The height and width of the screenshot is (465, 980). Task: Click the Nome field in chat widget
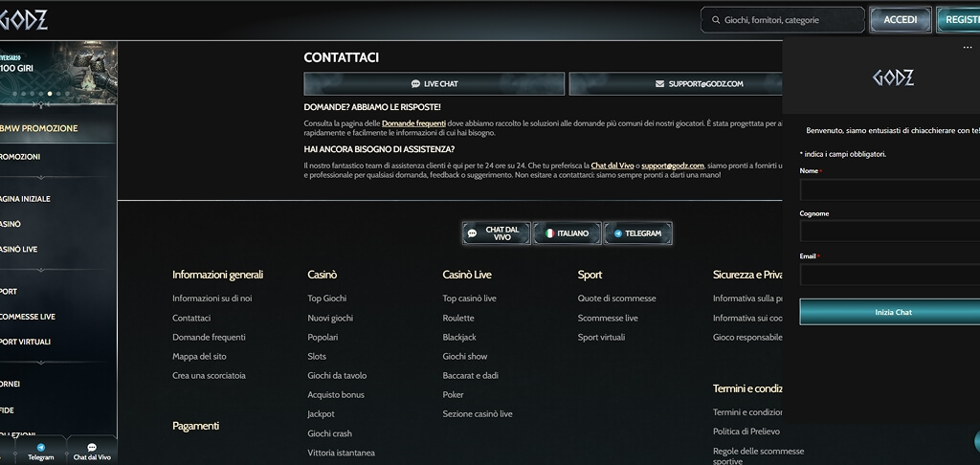tap(890, 189)
